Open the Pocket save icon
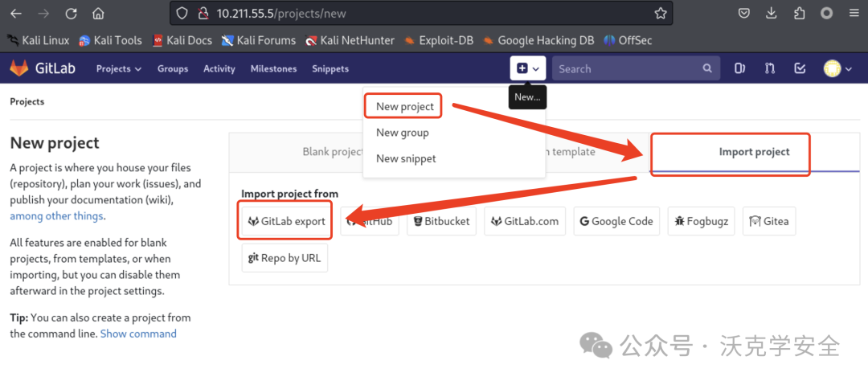 point(744,14)
